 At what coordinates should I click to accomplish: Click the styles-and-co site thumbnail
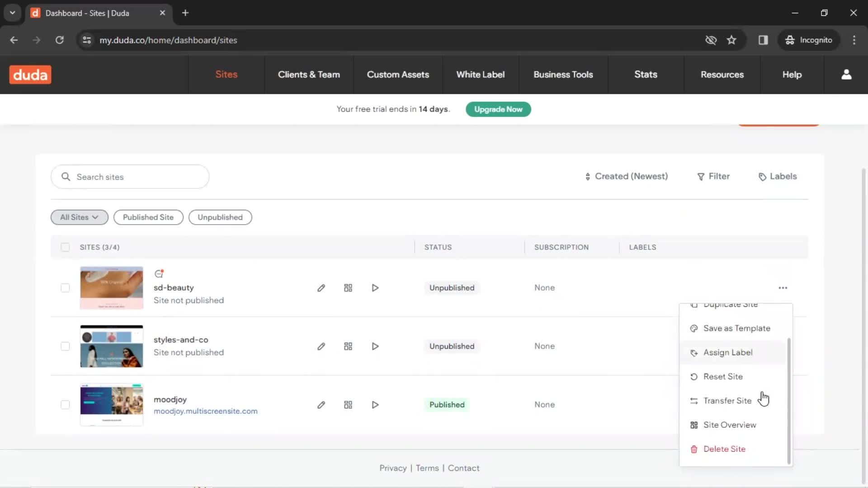(112, 346)
